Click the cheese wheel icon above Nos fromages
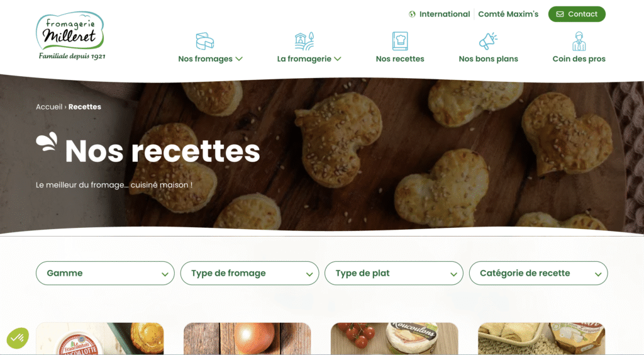The image size is (644, 355). coord(205,41)
